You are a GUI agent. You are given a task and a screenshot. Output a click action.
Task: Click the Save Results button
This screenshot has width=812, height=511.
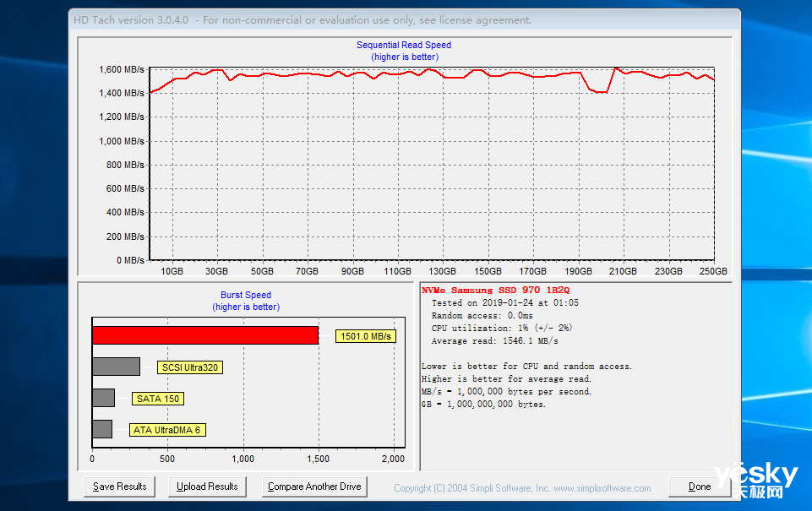[120, 487]
